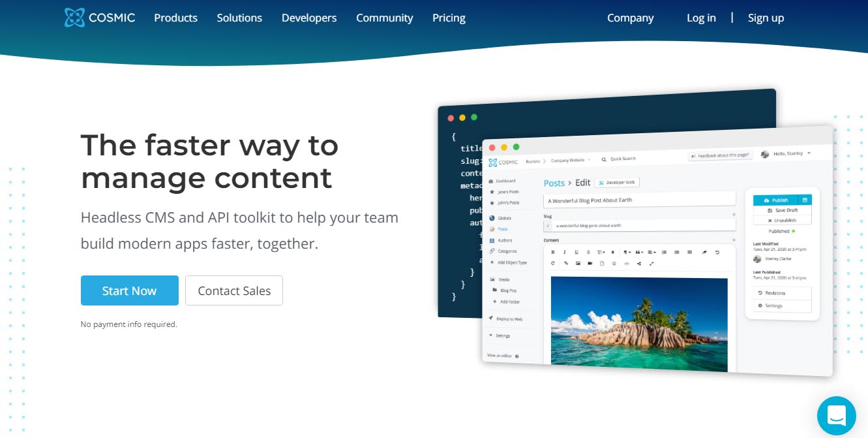Image resolution: width=868 pixels, height=438 pixels.
Task: Select Dashboard in the mockup sidebar
Action: pos(502,181)
